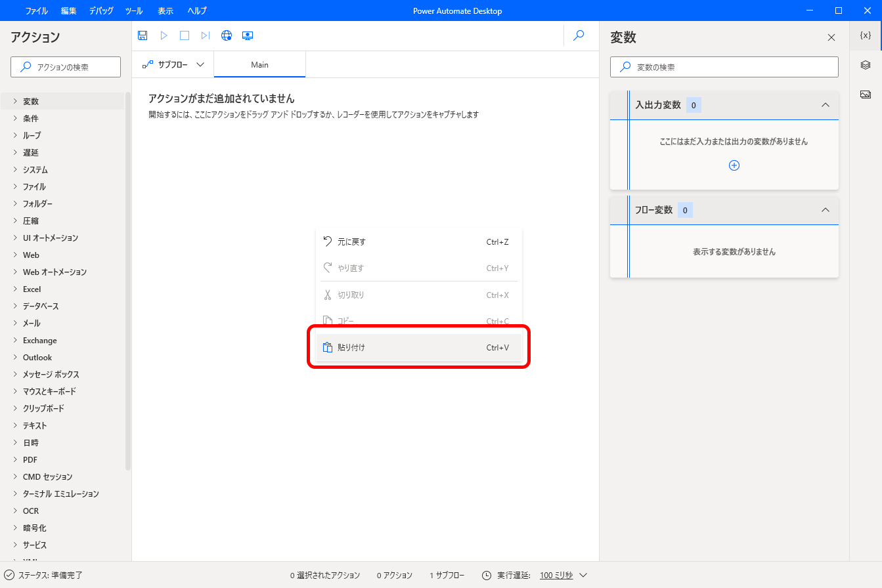
Task: Switch to the Main tab
Action: [259, 64]
